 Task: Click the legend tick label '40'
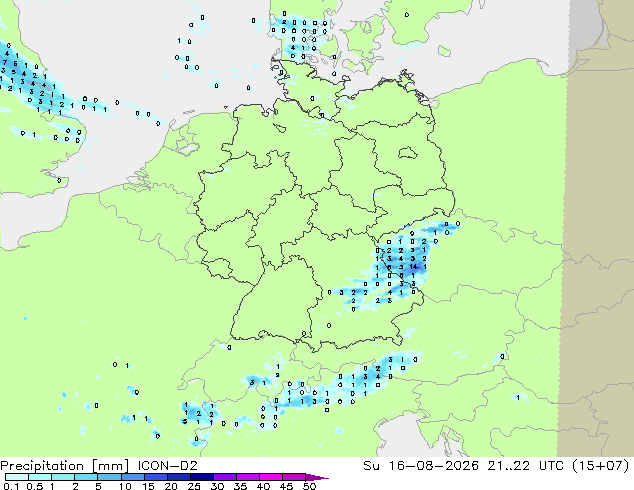pyautogui.click(x=263, y=486)
